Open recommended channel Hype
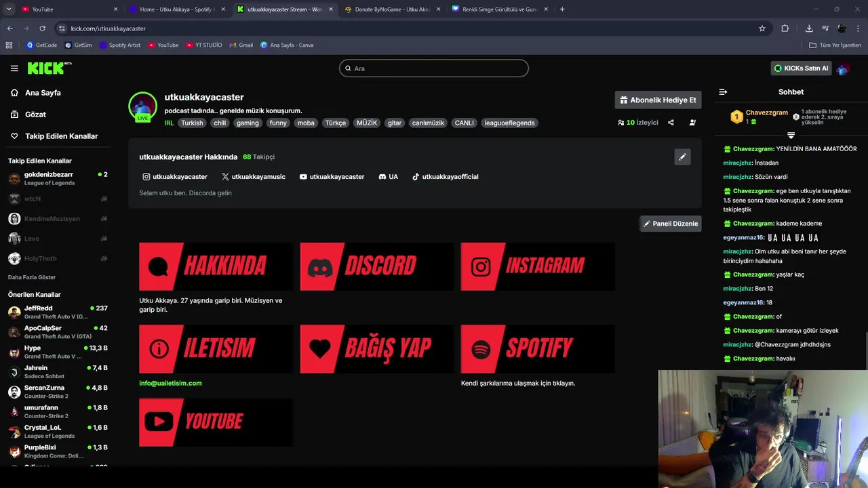Image resolution: width=868 pixels, height=488 pixels. pos(58,352)
